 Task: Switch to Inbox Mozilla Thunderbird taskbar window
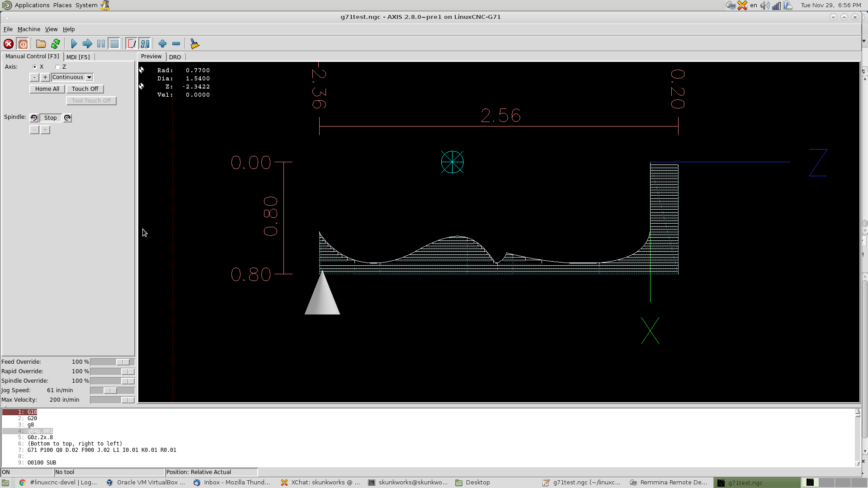click(232, 483)
